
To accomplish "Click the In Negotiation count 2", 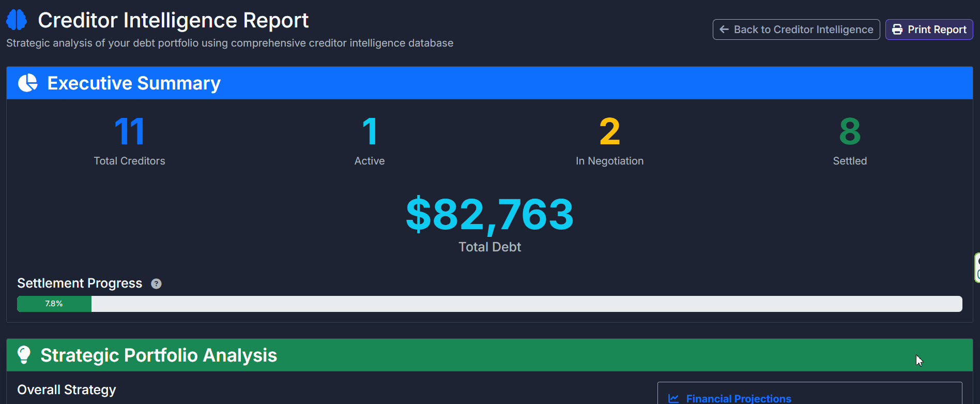I will point(610,131).
